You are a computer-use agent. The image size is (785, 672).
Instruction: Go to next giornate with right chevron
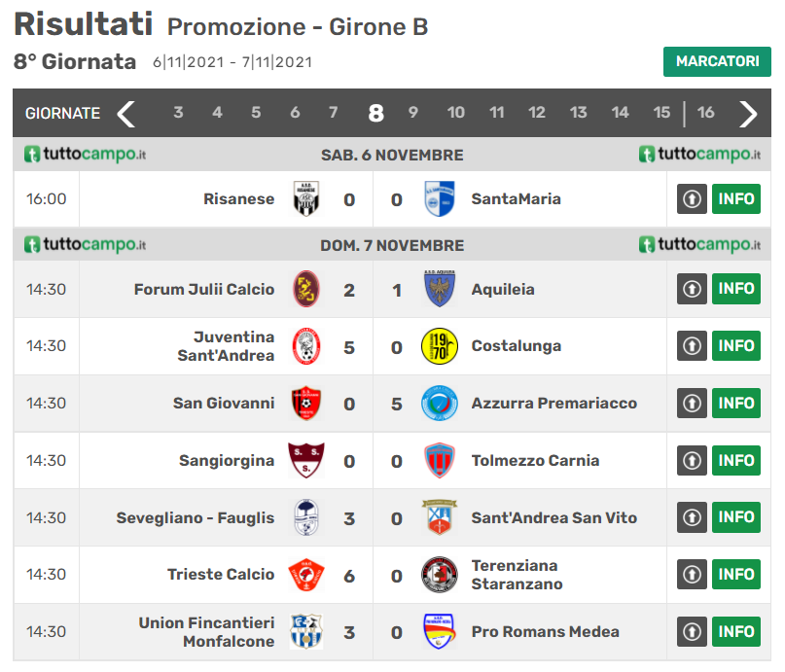pyautogui.click(x=748, y=113)
